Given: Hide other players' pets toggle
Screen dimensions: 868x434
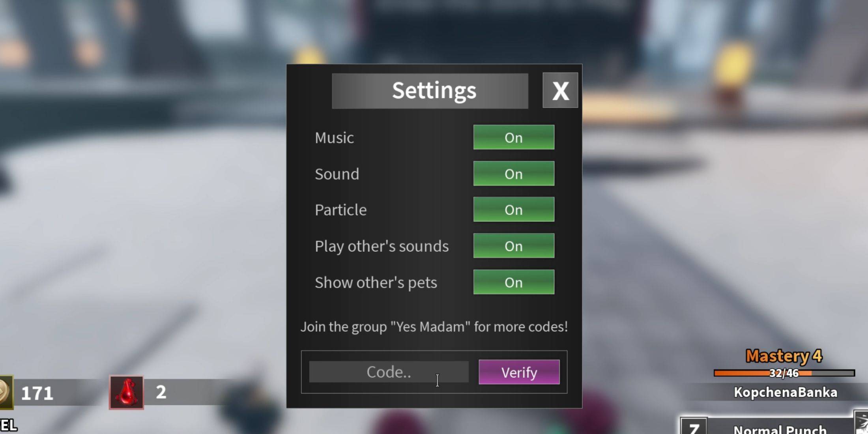Looking at the screenshot, I should (x=514, y=282).
